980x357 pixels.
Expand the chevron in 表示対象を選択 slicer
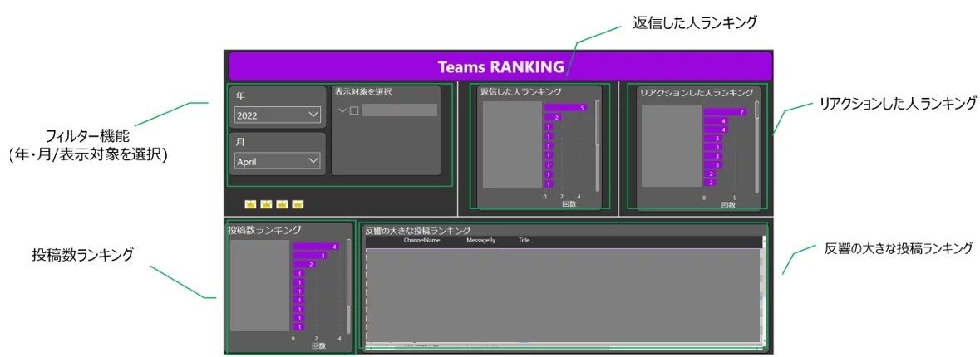click(x=342, y=110)
